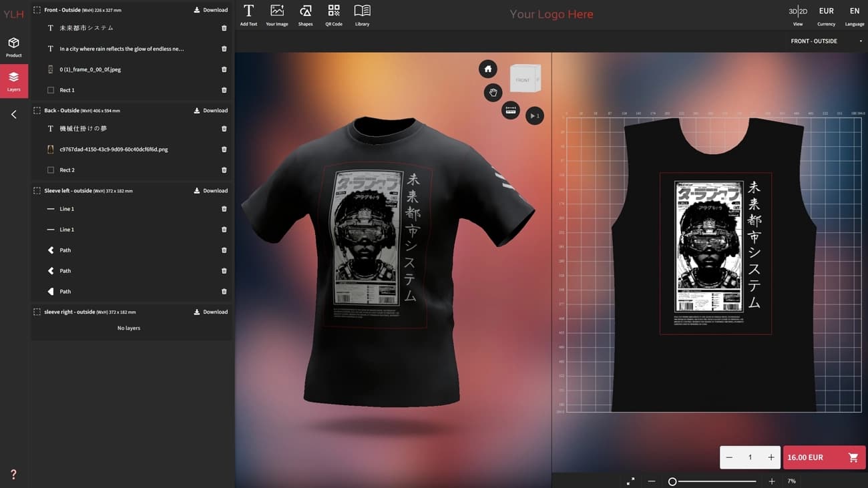Delete the 0 (1)_frame jpeg layer
The width and height of the screenshot is (868, 488).
click(x=224, y=69)
